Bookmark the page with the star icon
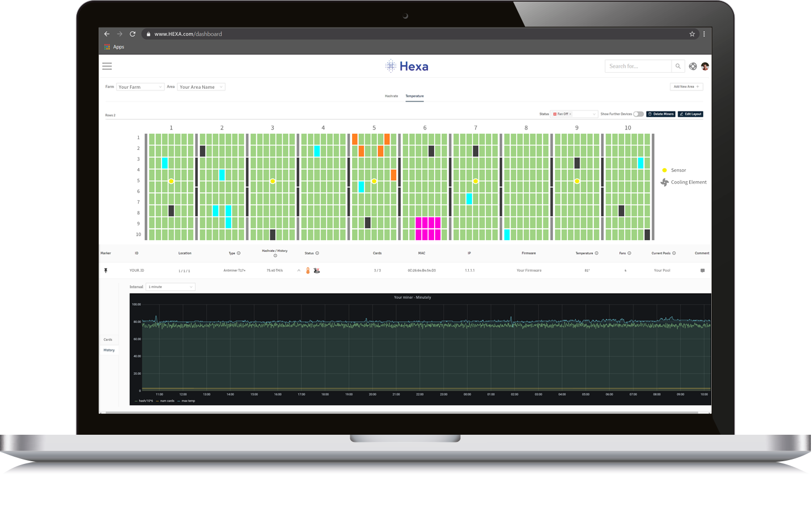The width and height of the screenshot is (812, 524). 692,34
